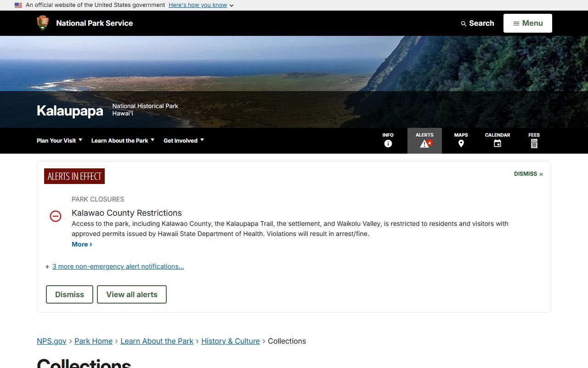The height and width of the screenshot is (368, 588).
Task: Click the PARK CLOSURES category text
Action: (98, 199)
